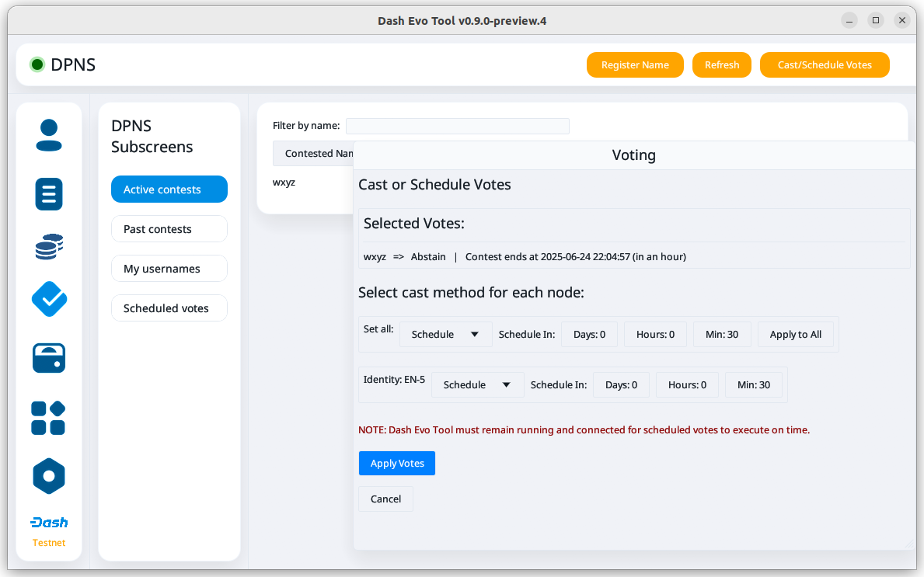Open the wallet icon in sidebar
Screen dimensions: 924x577
click(49, 358)
